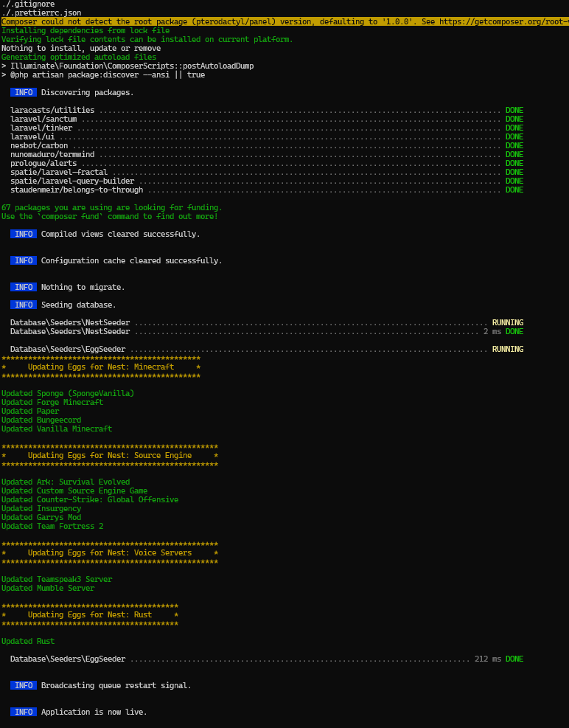
Task: Click the "Updated Counter-Strike: Global Offensive" line
Action: [x=89, y=499]
